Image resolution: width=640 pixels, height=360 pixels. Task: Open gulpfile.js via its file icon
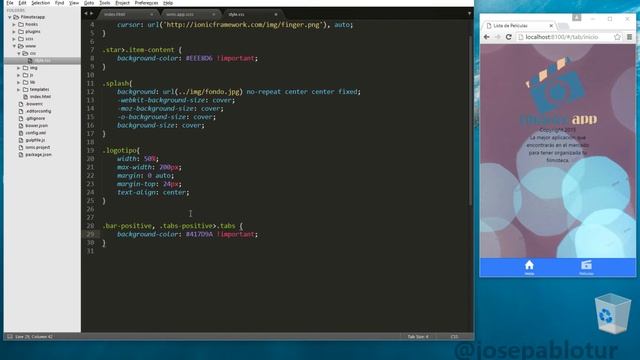(21, 140)
